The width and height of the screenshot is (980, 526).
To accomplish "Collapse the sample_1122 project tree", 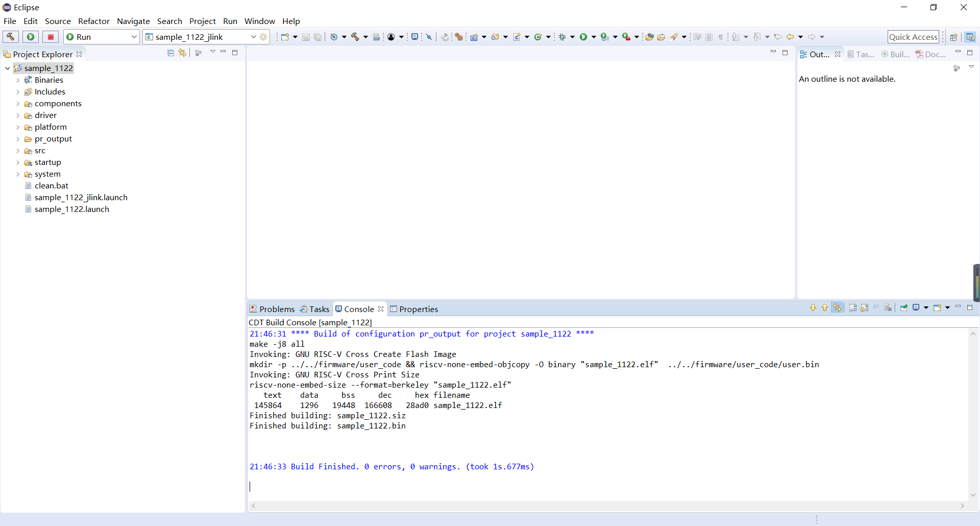I will pos(7,68).
